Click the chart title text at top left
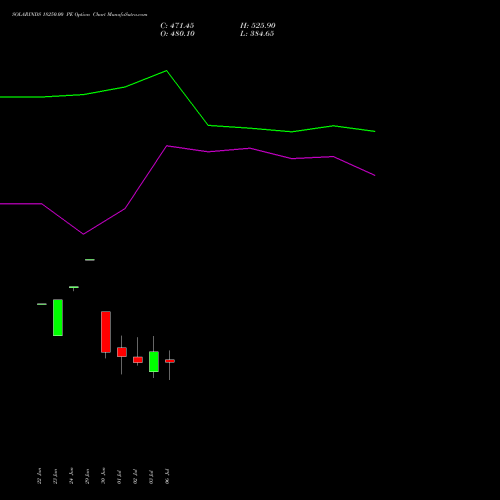The height and width of the screenshot is (500, 500). point(79,14)
